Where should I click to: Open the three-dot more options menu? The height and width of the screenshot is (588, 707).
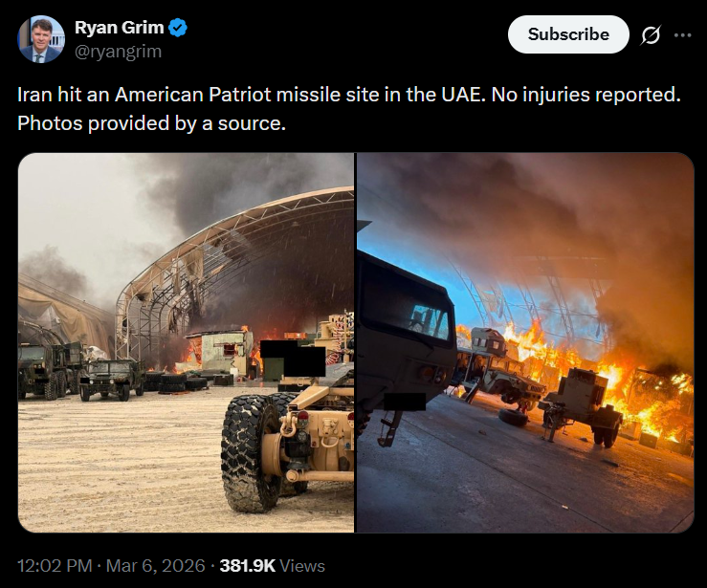683,35
